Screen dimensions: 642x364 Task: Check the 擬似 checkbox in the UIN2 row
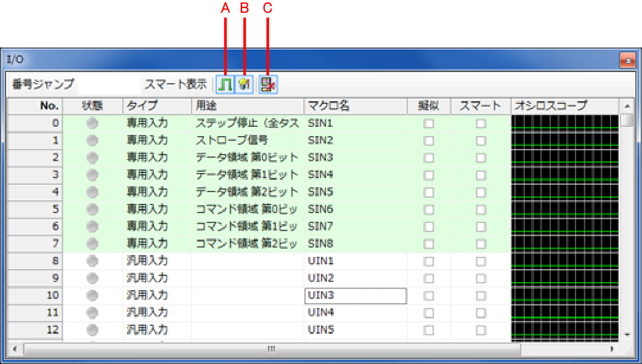(x=429, y=278)
